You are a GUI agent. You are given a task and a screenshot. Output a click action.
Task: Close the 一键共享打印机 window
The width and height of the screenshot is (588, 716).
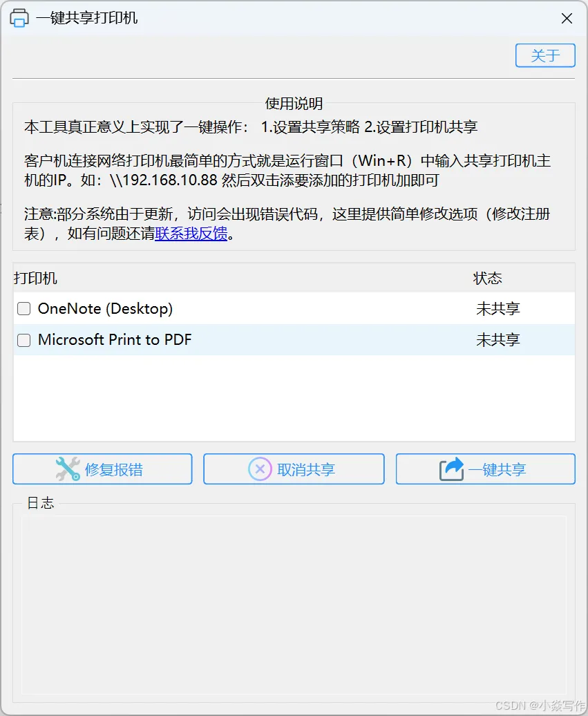(x=567, y=18)
